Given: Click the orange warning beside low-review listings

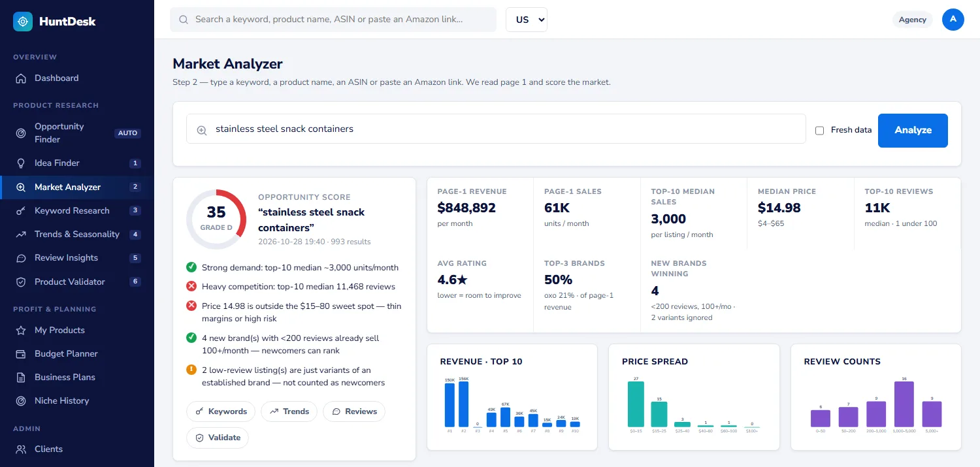Looking at the screenshot, I should point(191,370).
